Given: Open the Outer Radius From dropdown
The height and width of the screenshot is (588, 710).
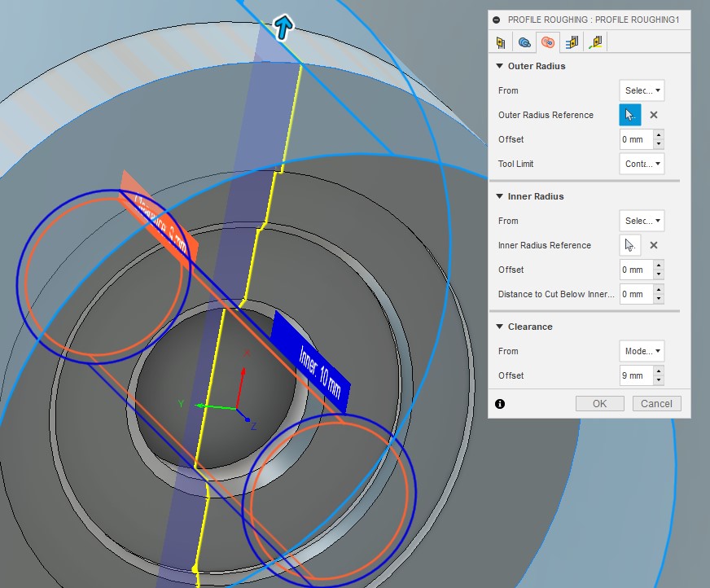Looking at the screenshot, I should click(642, 90).
